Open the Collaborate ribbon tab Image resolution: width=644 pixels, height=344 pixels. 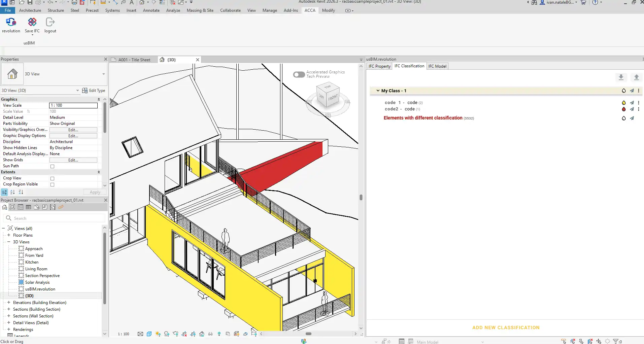click(230, 10)
